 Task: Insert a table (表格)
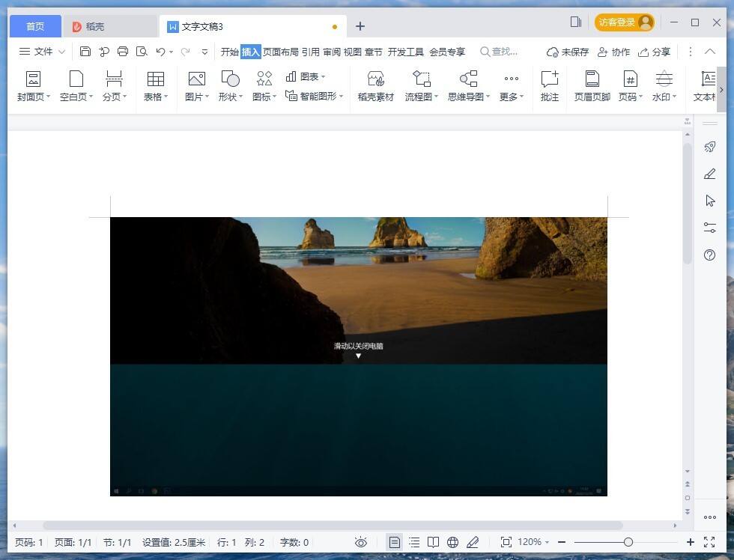pos(156,86)
